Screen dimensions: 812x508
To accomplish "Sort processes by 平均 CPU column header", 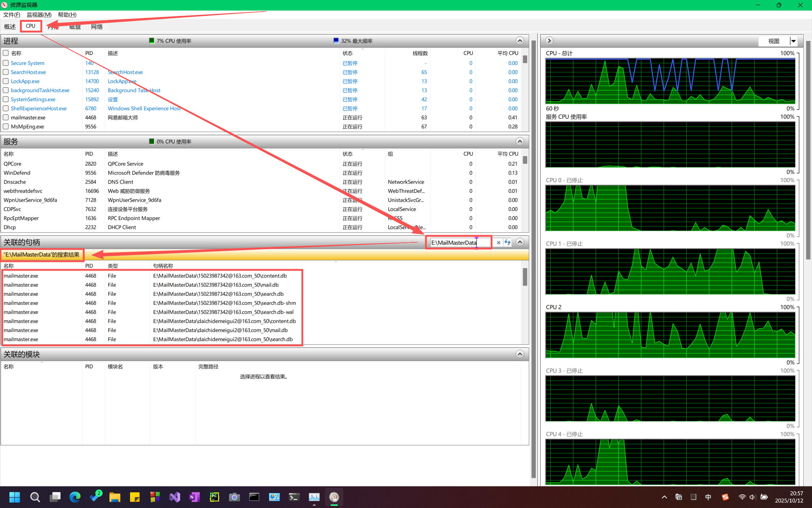I will tap(507, 53).
